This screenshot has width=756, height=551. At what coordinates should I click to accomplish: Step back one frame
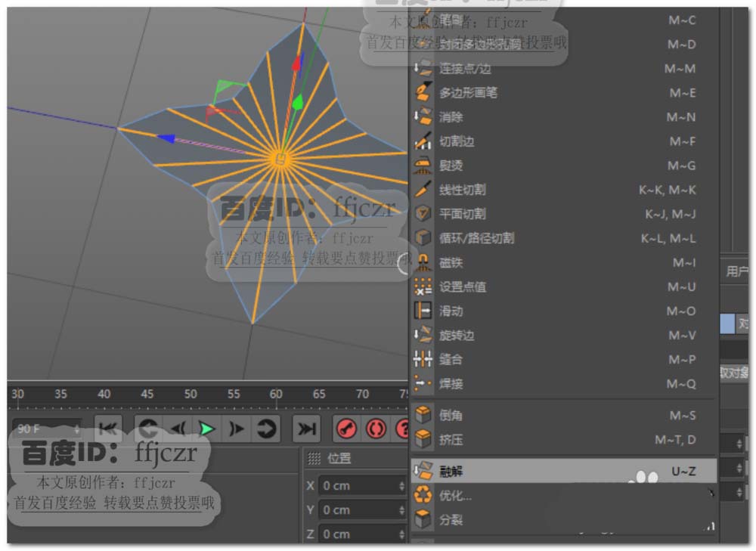click(x=178, y=428)
